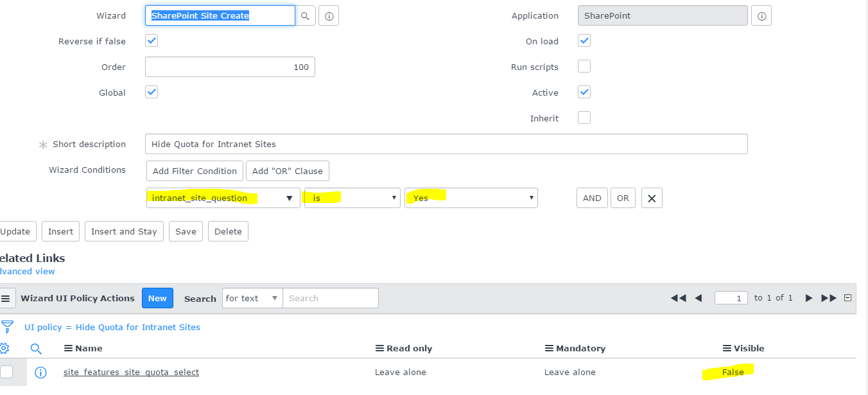Click the Read only cell Leave alone
868x395 pixels.
point(401,372)
